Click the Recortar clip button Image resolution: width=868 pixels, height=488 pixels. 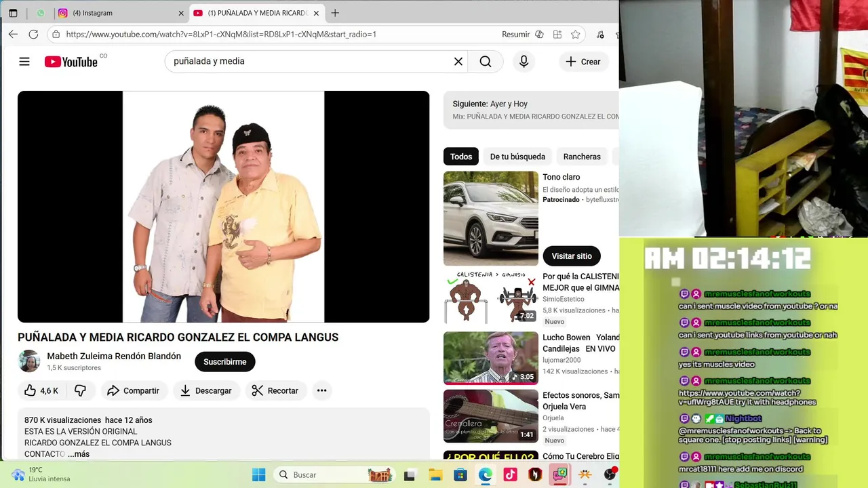point(275,390)
